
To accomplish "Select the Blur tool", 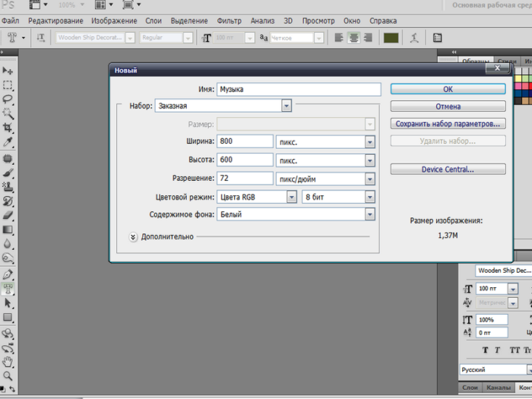I will pos(8,244).
